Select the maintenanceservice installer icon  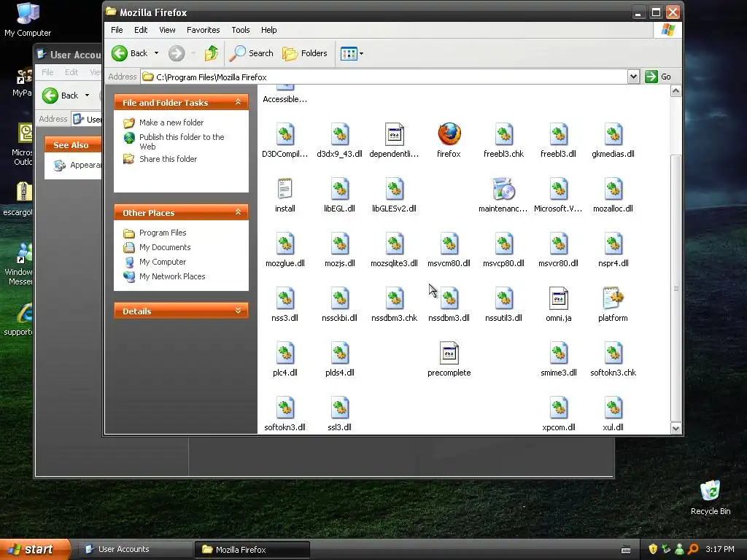click(503, 189)
